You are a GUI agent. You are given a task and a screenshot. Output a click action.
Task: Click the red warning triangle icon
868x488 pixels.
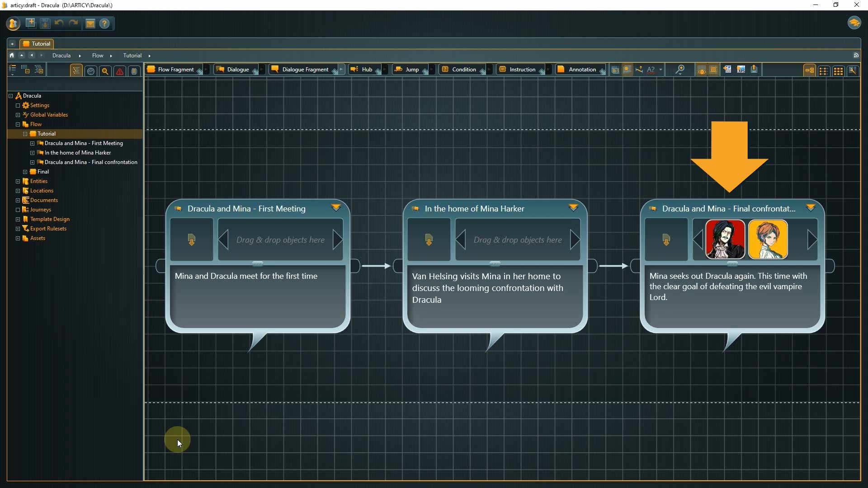pyautogui.click(x=119, y=71)
